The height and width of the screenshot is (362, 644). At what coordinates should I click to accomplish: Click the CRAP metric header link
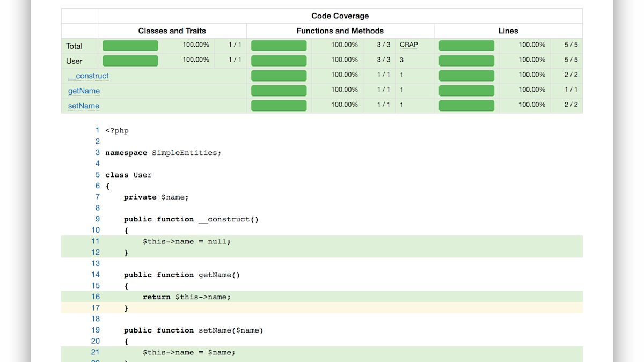408,45
